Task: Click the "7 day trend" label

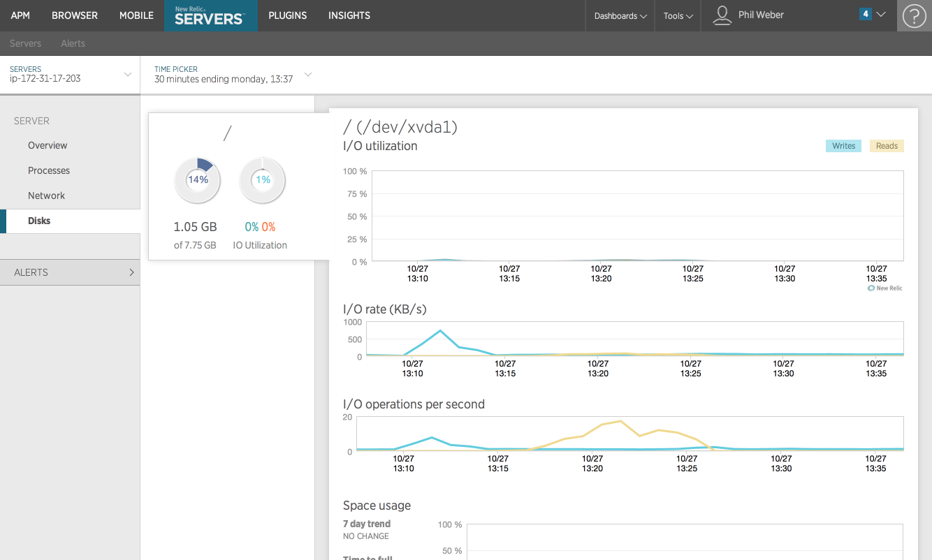Action: click(x=367, y=524)
